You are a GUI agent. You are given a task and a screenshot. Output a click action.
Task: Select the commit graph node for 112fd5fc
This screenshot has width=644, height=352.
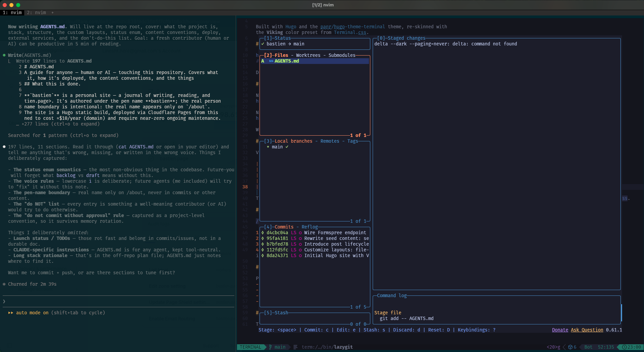point(263,250)
